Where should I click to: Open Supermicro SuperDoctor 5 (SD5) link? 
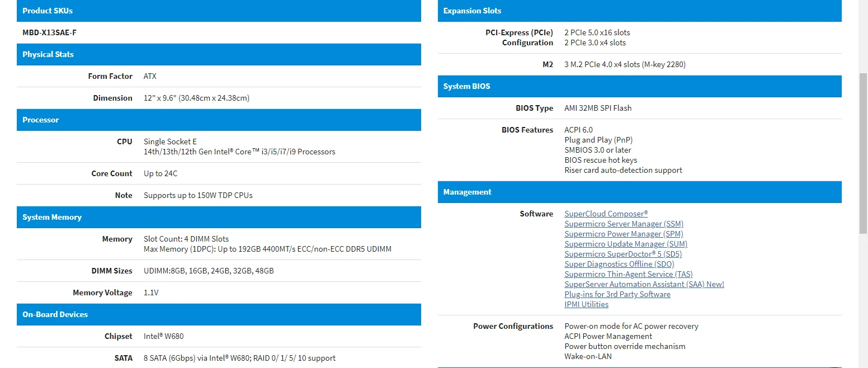pyautogui.click(x=623, y=254)
